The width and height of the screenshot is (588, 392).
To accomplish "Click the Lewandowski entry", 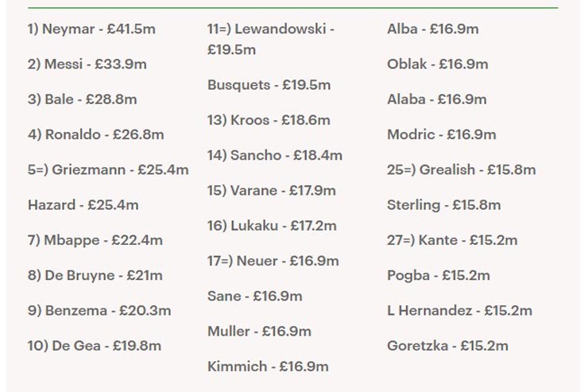I will click(270, 30).
